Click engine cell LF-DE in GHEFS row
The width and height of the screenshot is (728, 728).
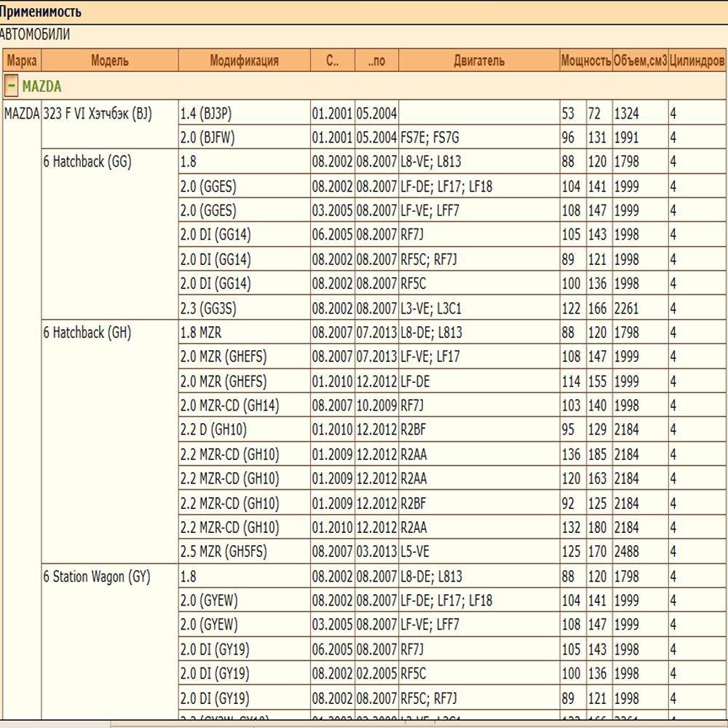point(479,381)
